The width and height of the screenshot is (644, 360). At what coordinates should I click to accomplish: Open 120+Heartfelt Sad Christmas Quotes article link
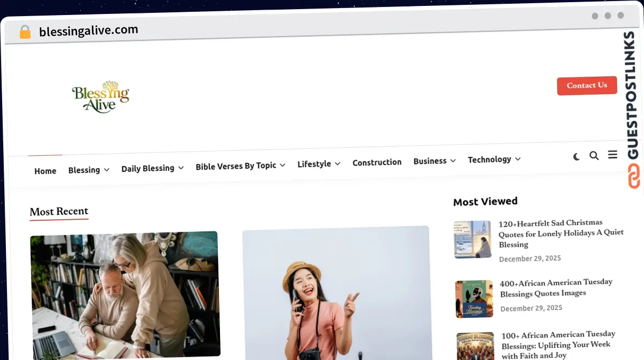[x=561, y=233]
